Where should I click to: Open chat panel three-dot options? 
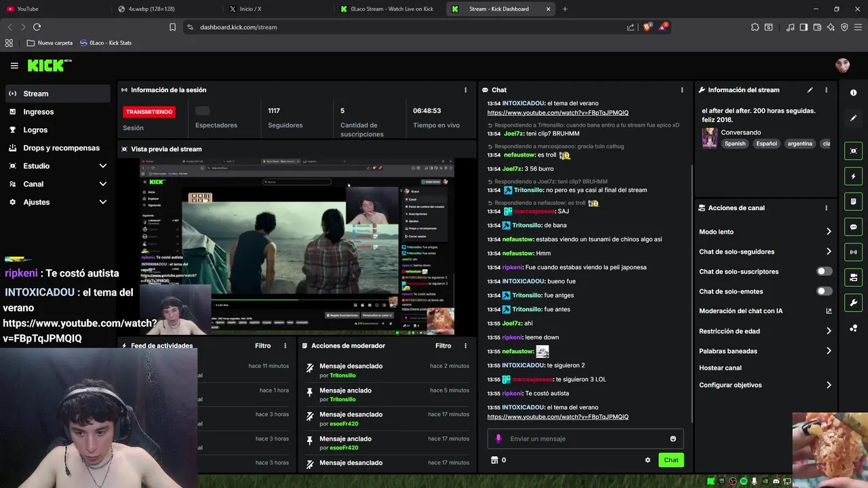click(682, 89)
